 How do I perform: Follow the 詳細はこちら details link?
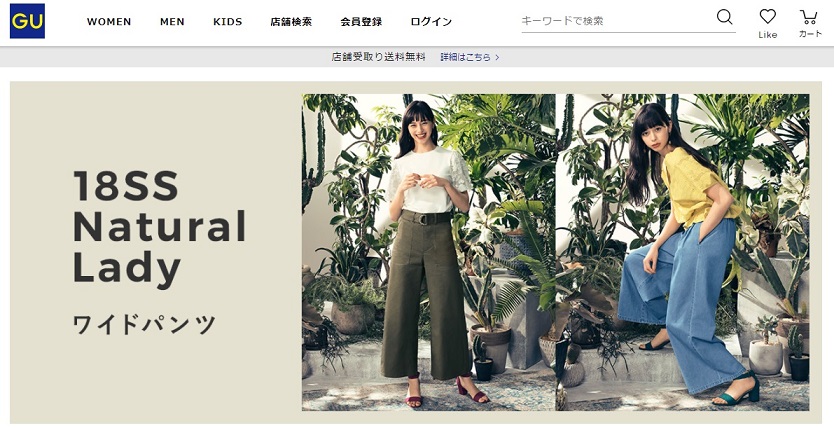coord(465,57)
